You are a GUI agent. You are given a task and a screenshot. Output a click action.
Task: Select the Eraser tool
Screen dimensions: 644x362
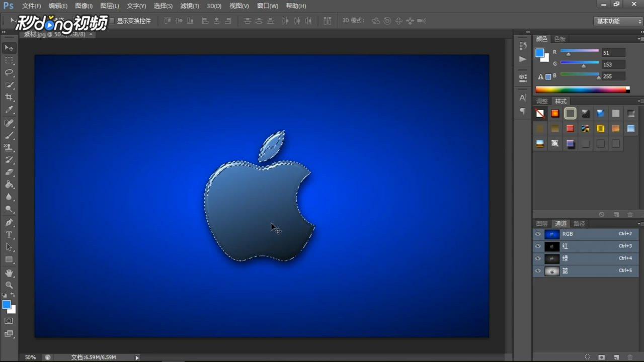pos(9,172)
